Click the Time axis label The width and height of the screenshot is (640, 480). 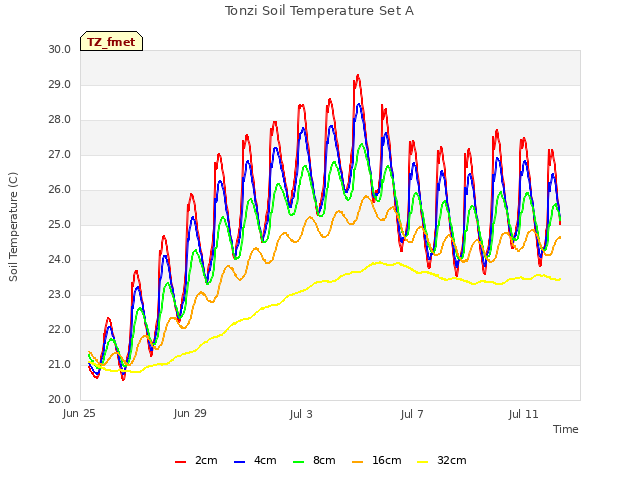(x=565, y=429)
